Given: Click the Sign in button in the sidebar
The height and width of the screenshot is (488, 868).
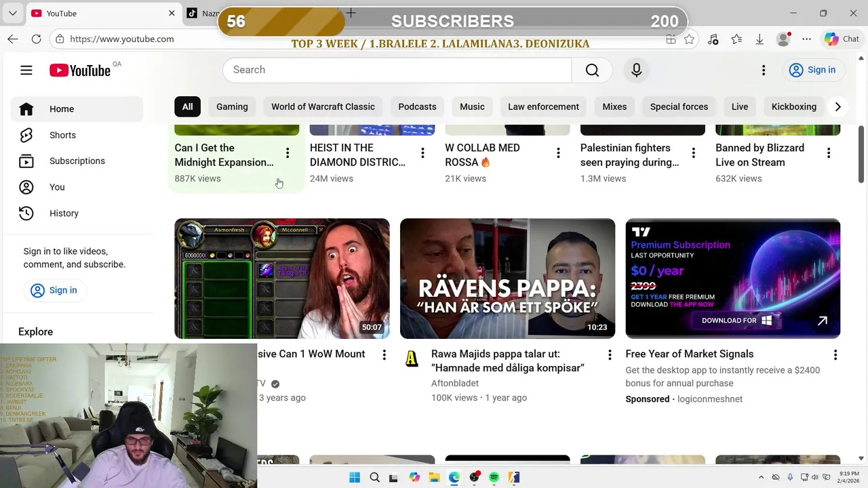Looking at the screenshot, I should click(54, 290).
